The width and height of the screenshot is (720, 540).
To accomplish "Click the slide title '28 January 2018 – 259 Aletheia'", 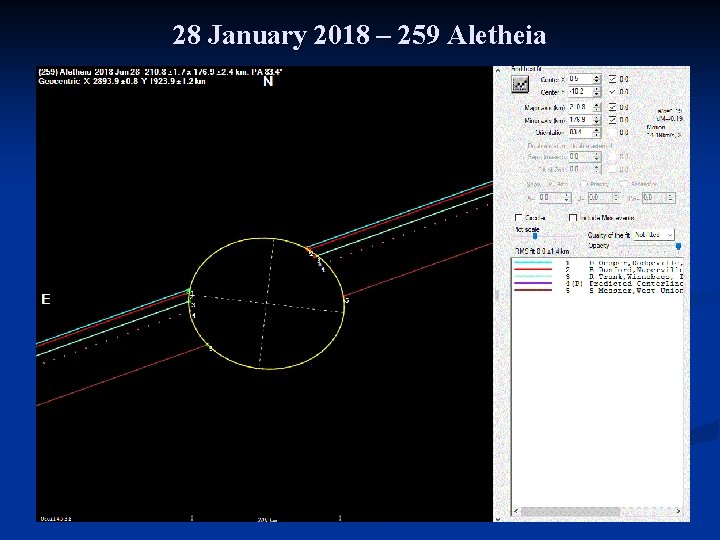I will click(x=359, y=35).
